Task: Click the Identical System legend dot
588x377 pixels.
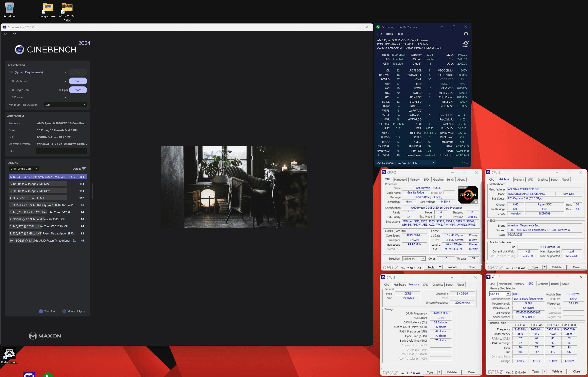Action: 64,311
